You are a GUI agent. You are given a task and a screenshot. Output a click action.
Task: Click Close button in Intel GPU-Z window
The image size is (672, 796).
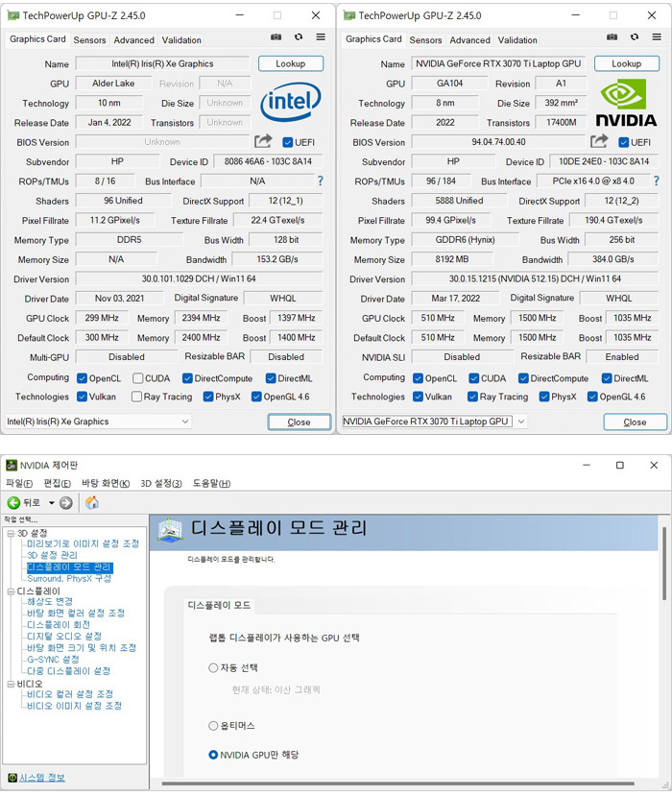click(x=299, y=422)
